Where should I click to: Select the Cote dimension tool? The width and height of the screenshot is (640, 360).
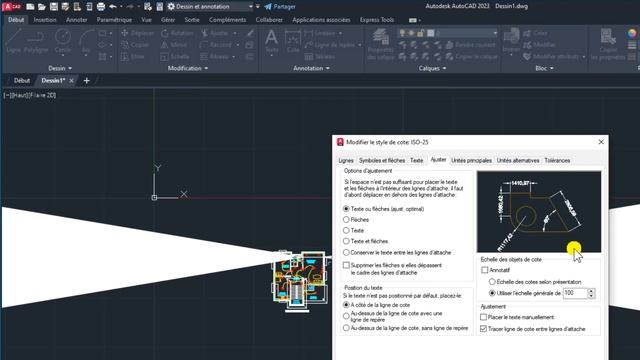click(x=293, y=42)
